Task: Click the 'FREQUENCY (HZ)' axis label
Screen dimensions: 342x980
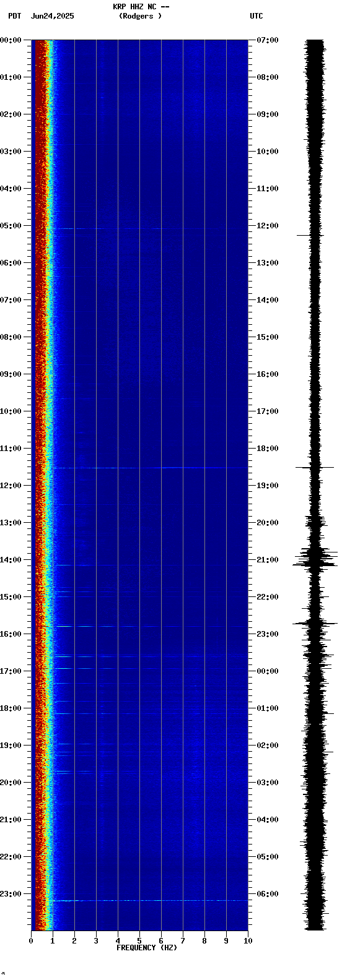Action: point(147,948)
